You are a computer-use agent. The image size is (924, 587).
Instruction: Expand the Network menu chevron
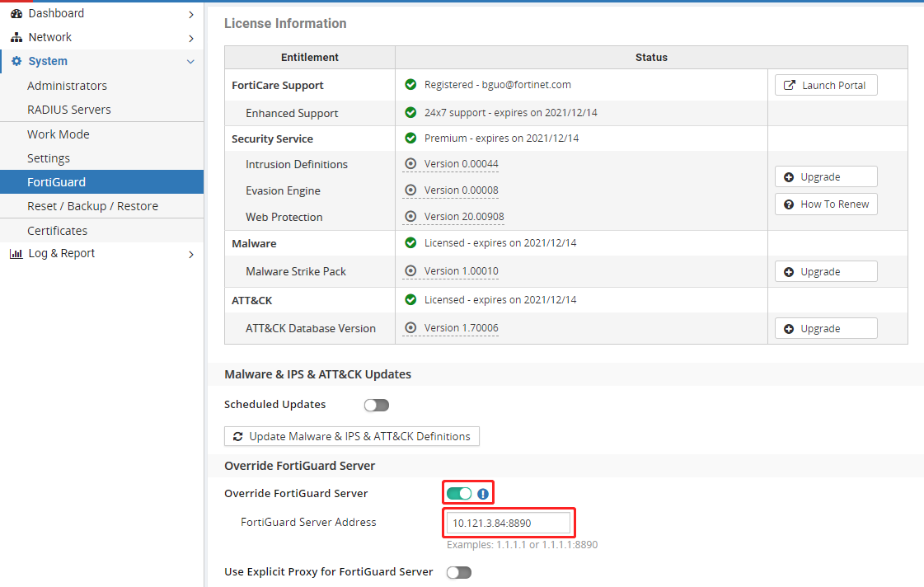point(191,38)
